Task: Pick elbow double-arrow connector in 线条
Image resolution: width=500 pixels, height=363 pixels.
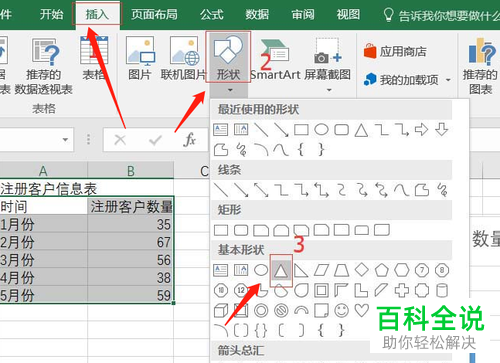Action: click(321, 190)
